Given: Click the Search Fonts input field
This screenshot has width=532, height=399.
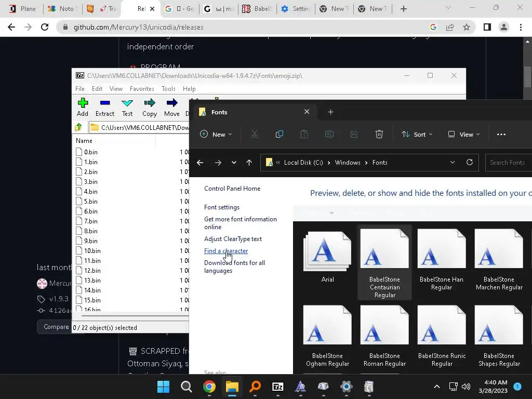Looking at the screenshot, I should click(508, 163).
